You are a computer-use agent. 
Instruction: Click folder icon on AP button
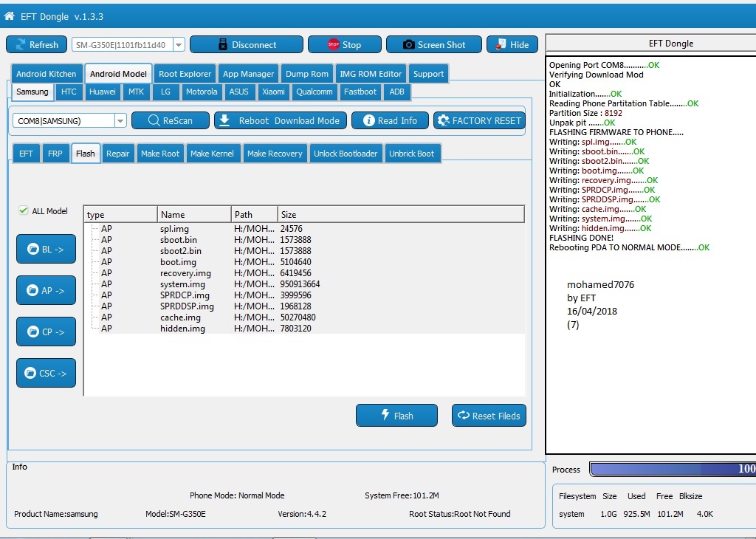coord(32,291)
